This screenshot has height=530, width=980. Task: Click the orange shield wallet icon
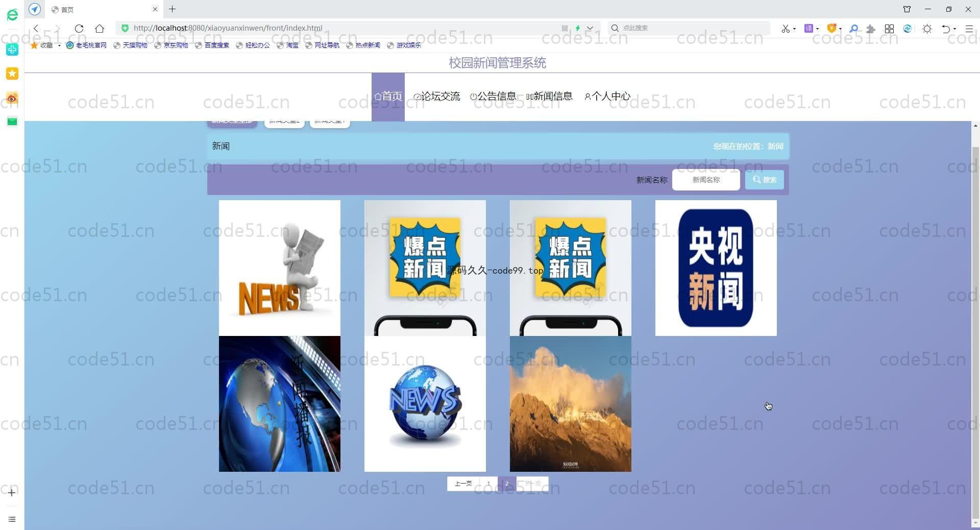[x=831, y=29]
